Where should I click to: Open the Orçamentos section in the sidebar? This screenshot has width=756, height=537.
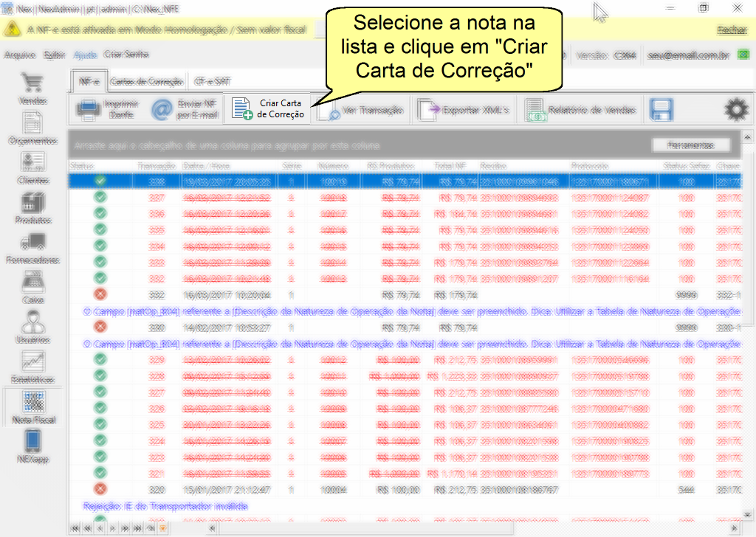pyautogui.click(x=32, y=128)
